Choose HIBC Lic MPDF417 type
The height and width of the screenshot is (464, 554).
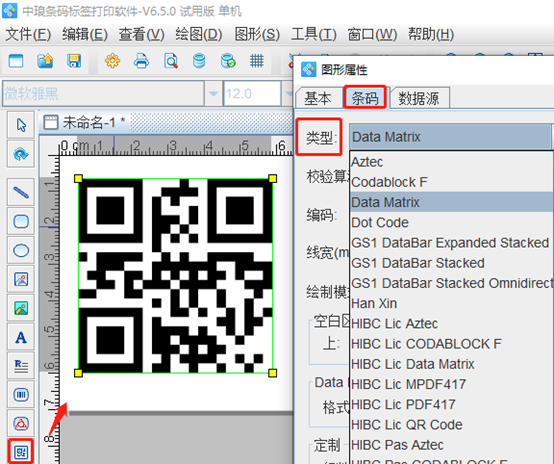click(x=452, y=384)
